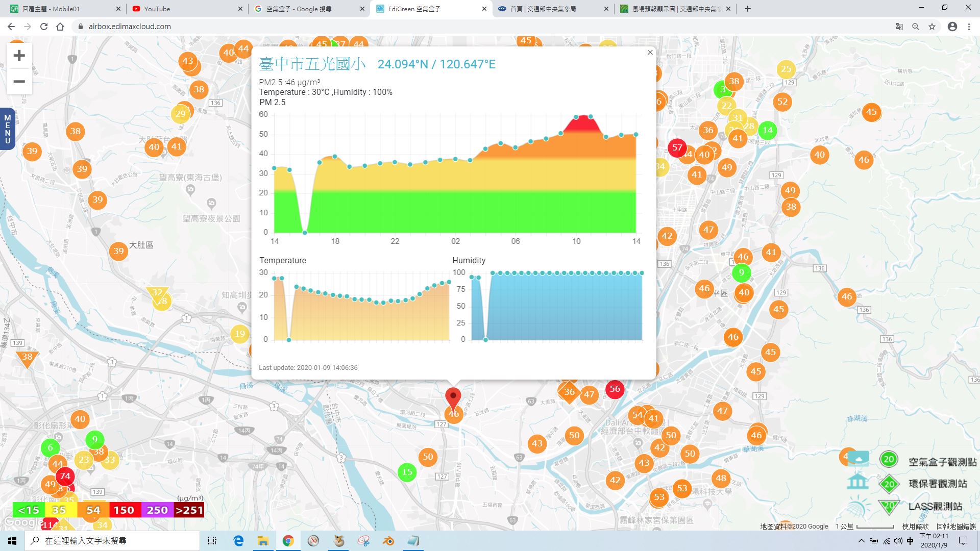980x551 pixels.
Task: Select the red 57 sensor marker
Action: point(677,147)
